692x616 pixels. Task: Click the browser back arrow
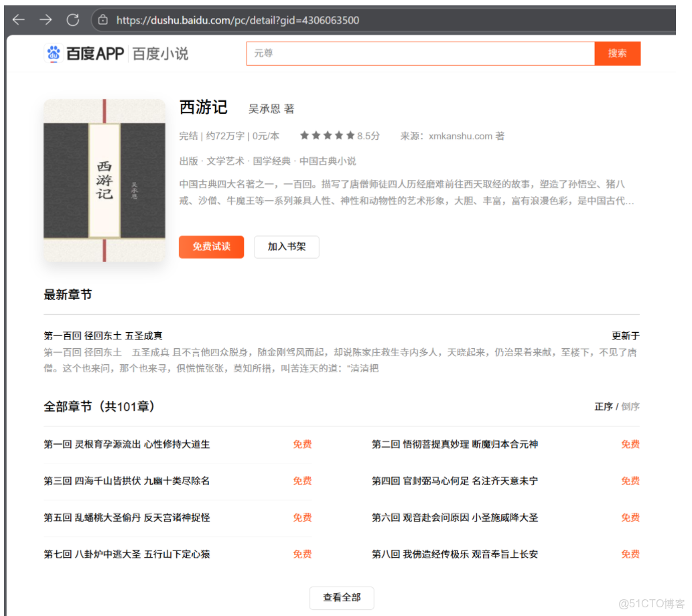[18, 19]
